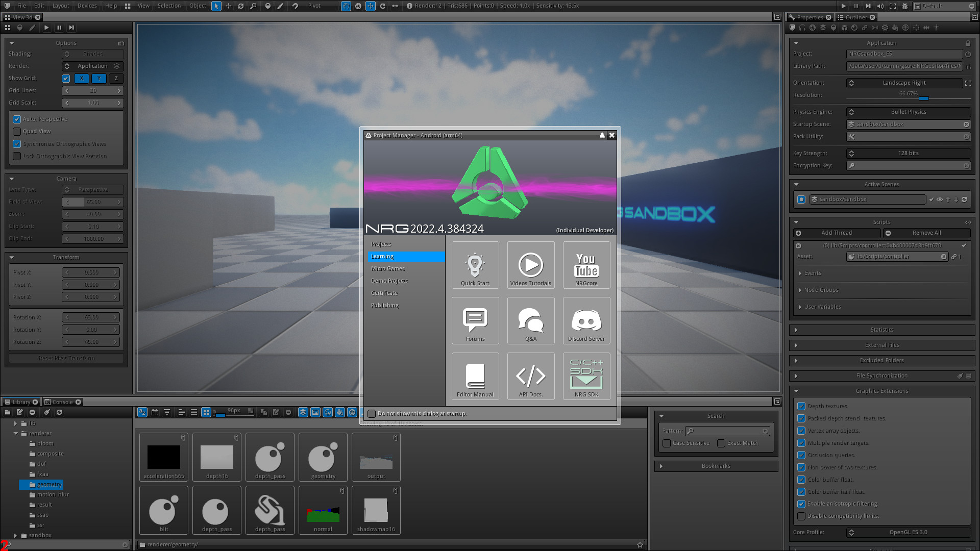Click the reload icon in Active Scenes
This screenshot has width=980, height=551.
(x=964, y=199)
